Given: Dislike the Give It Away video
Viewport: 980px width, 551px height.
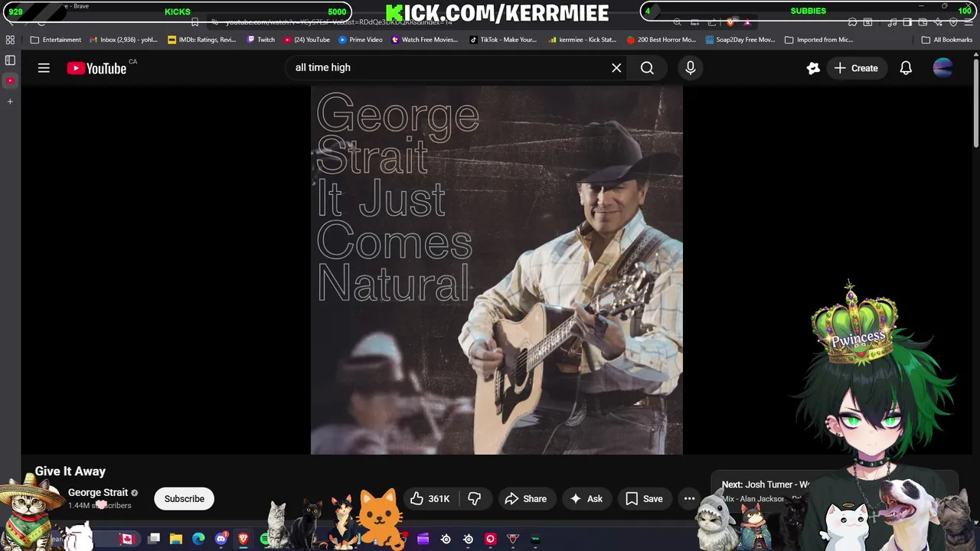Looking at the screenshot, I should pos(474,499).
